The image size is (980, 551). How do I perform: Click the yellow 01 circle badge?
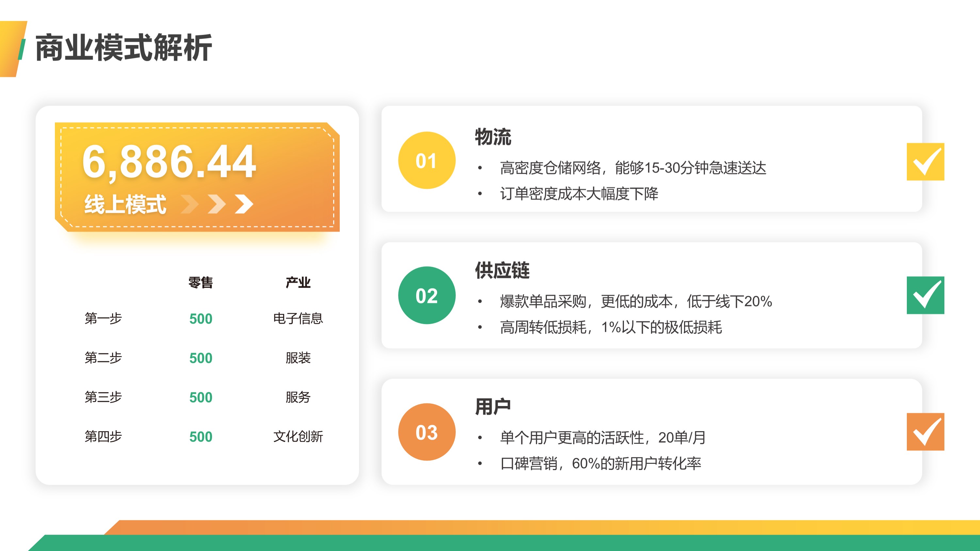pyautogui.click(x=427, y=160)
